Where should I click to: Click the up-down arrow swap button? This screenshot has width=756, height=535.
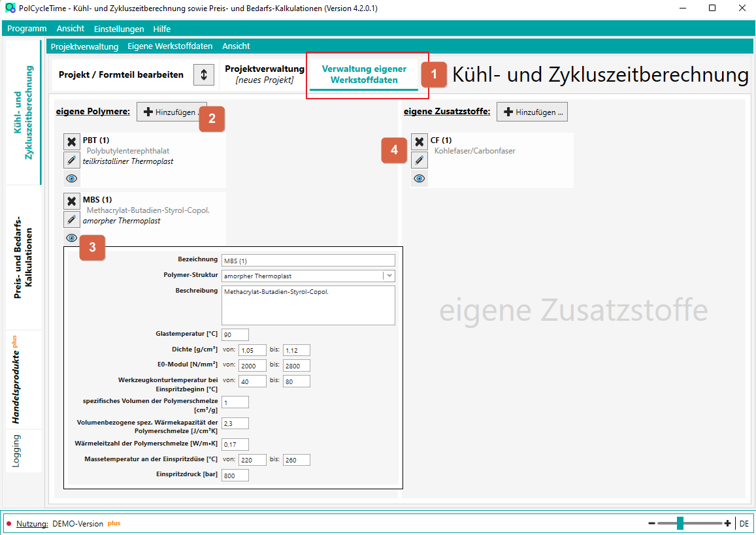204,74
